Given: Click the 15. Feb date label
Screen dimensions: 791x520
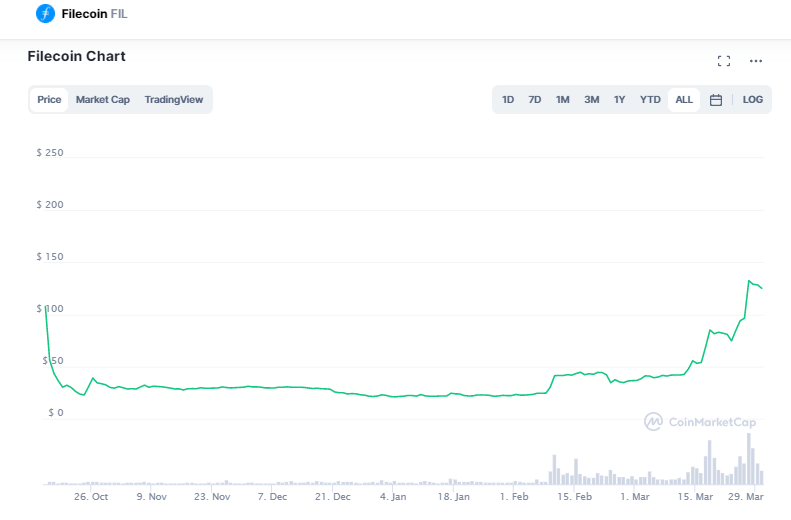Looking at the screenshot, I should point(575,496).
